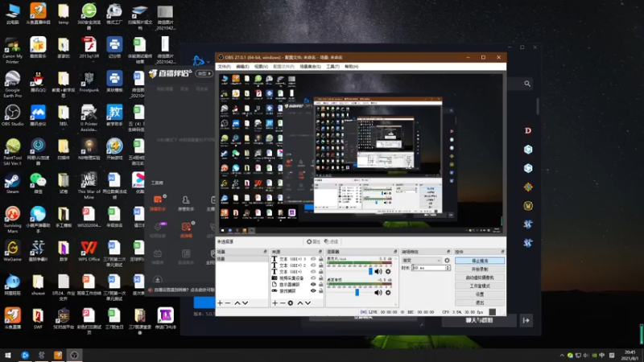644x362 pixels.
Task: Move selected source up in Sources panel
Action: 299,303
